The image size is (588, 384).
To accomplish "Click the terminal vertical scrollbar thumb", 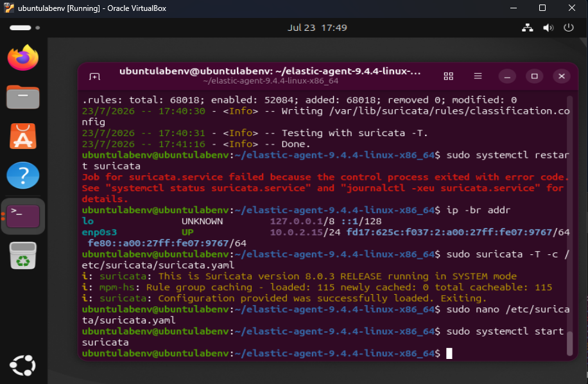I will pos(569,343).
